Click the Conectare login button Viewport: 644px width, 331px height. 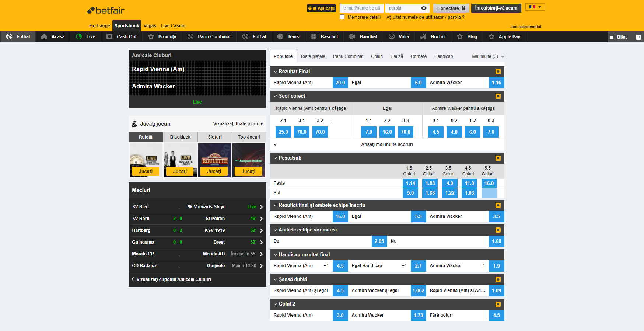(451, 8)
